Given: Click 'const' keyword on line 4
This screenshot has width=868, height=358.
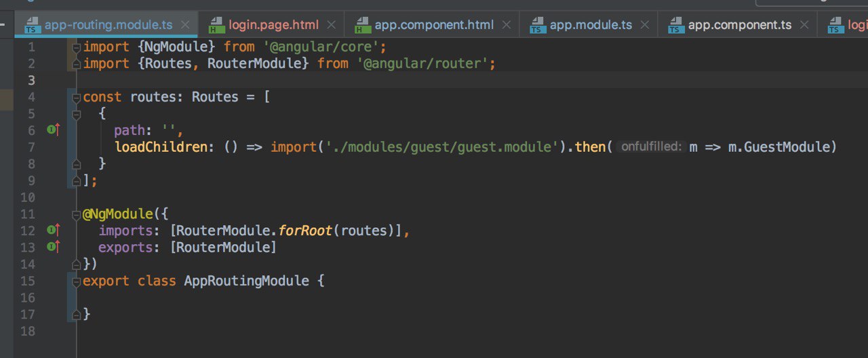Looking at the screenshot, I should [x=102, y=97].
